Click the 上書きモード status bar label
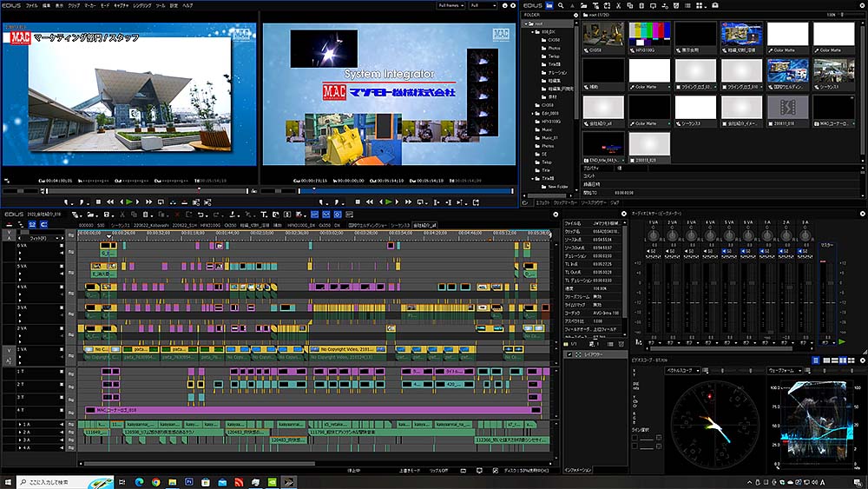The image size is (868, 489). point(410,470)
